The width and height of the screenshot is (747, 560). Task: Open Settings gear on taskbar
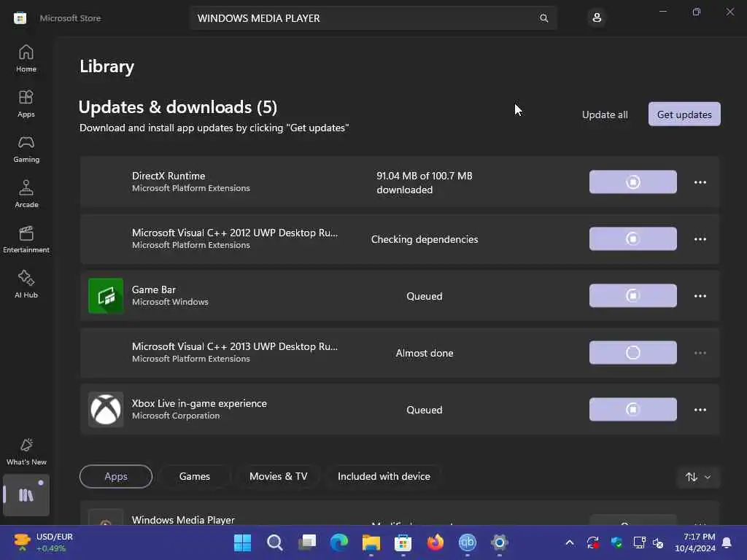(499, 542)
